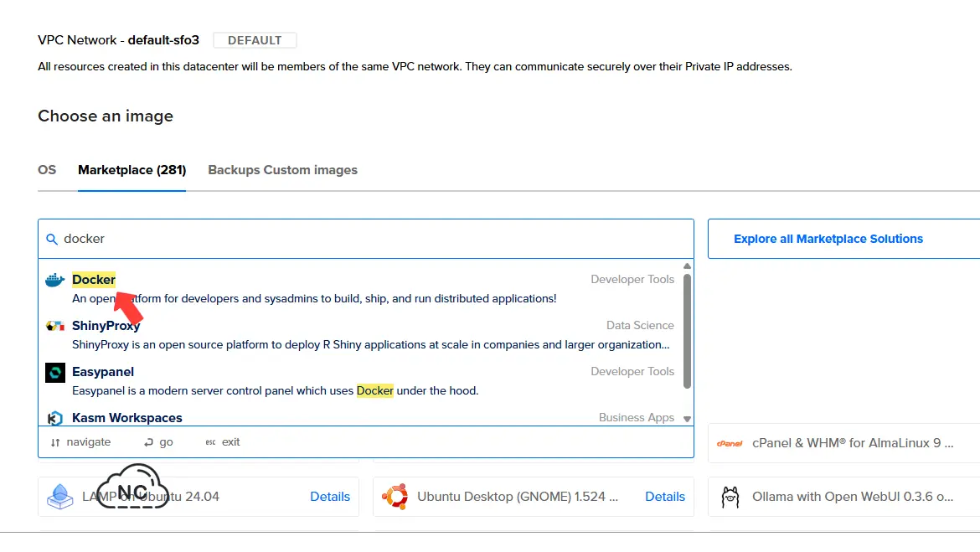Click the cPanel logo icon

tap(730, 443)
